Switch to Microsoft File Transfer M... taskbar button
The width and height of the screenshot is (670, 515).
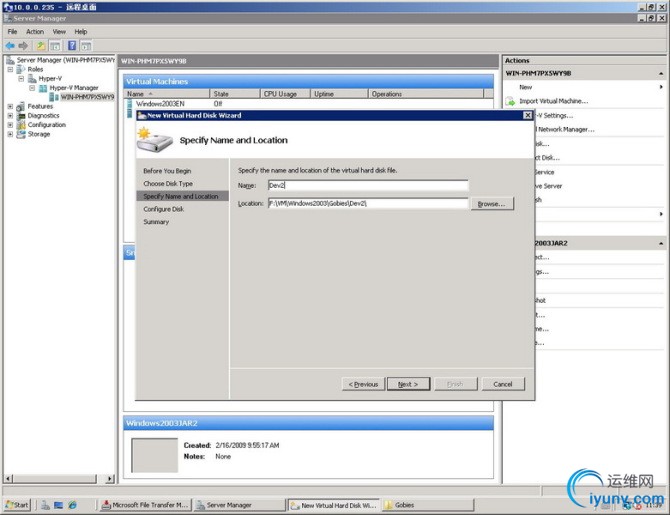146,505
